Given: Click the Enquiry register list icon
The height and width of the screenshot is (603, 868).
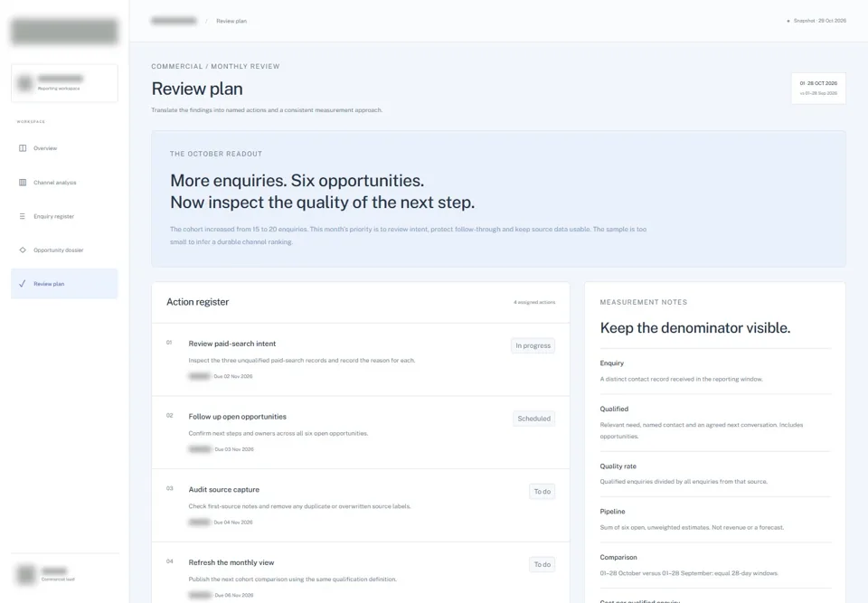Looking at the screenshot, I should coord(23,216).
